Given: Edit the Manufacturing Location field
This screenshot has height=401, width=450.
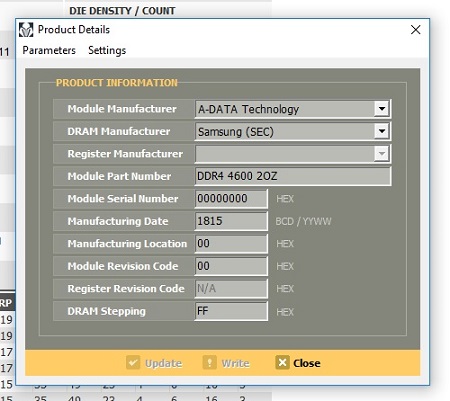Looking at the screenshot, I should [231, 243].
